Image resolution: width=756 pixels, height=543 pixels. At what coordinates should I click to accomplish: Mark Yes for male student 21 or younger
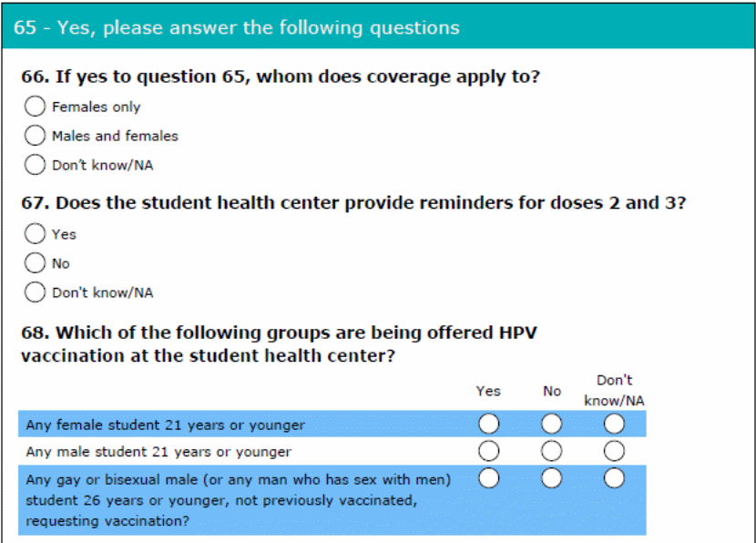(x=489, y=451)
